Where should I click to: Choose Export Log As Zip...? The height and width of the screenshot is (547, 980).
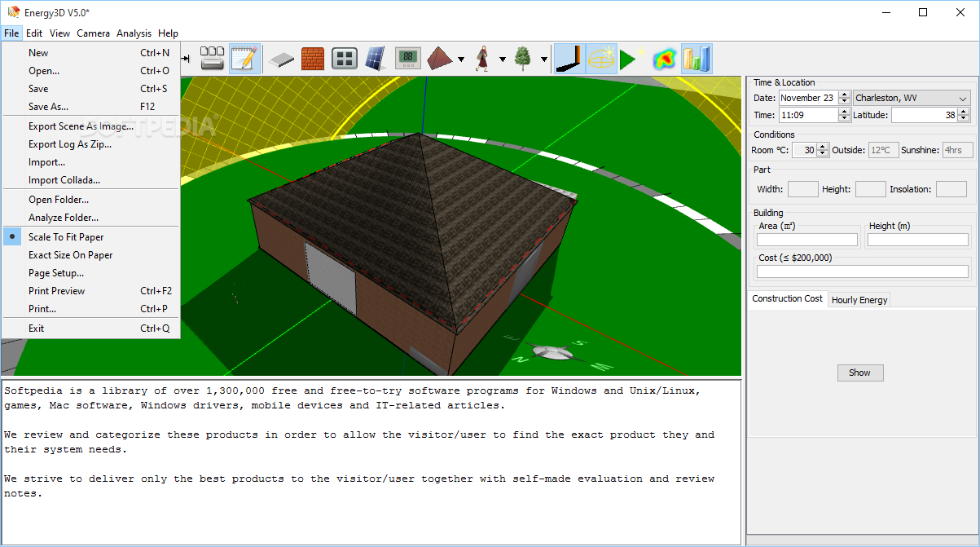(x=90, y=144)
